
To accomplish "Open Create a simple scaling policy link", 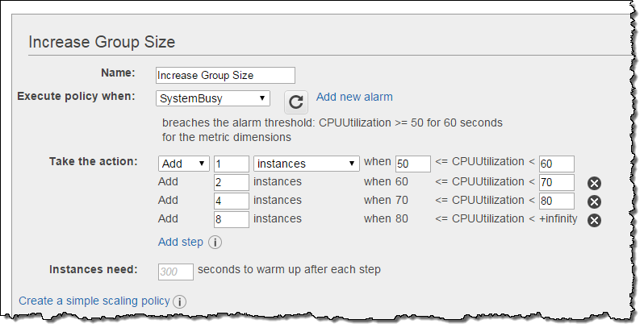I will [94, 301].
